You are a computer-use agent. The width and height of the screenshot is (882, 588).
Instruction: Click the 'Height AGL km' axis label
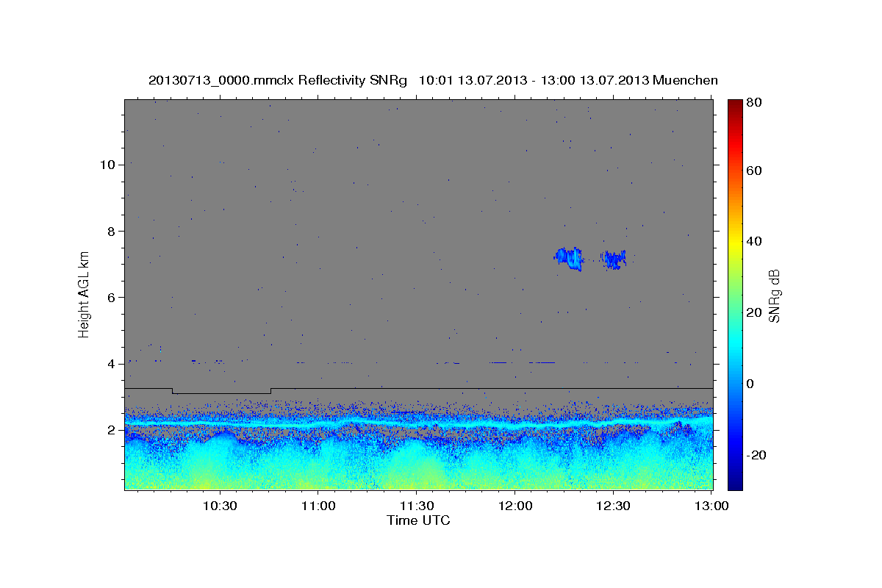click(x=85, y=294)
